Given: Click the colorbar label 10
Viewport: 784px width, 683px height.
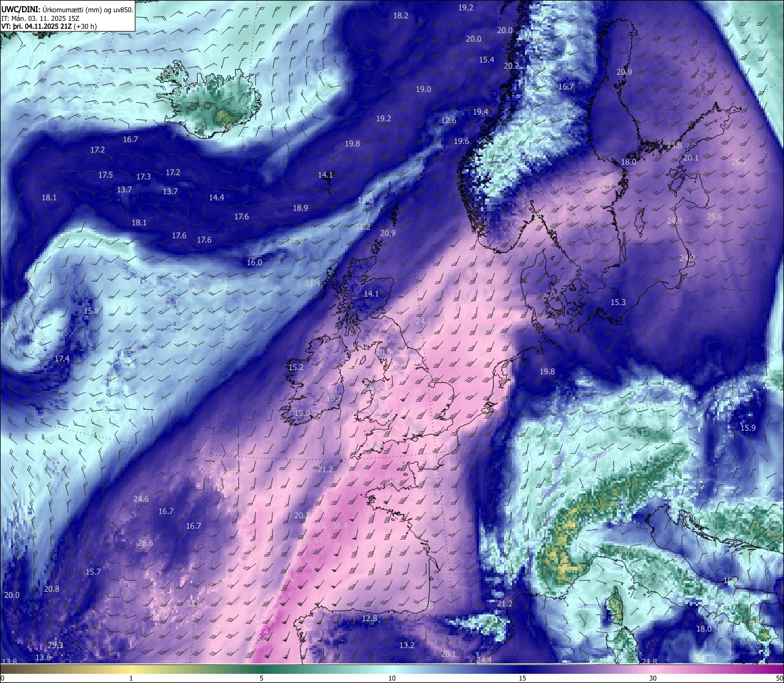Looking at the screenshot, I should pos(392,678).
